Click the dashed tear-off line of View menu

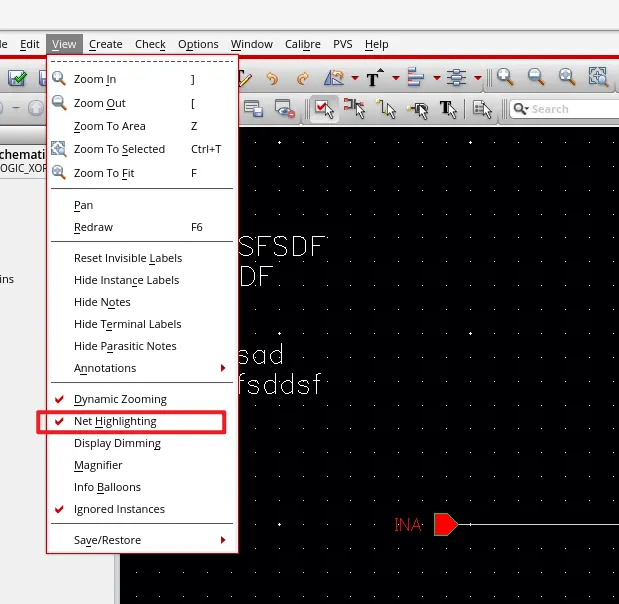click(142, 62)
